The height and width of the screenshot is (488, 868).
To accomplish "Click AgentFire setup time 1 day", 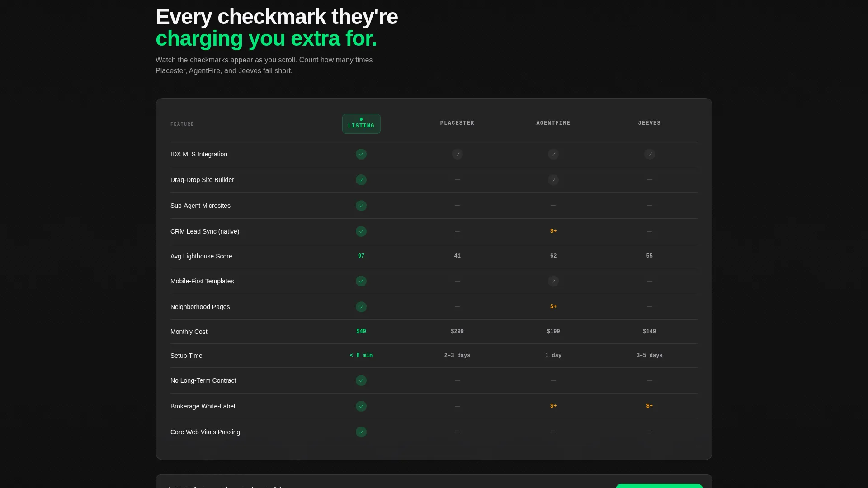I will [x=553, y=355].
